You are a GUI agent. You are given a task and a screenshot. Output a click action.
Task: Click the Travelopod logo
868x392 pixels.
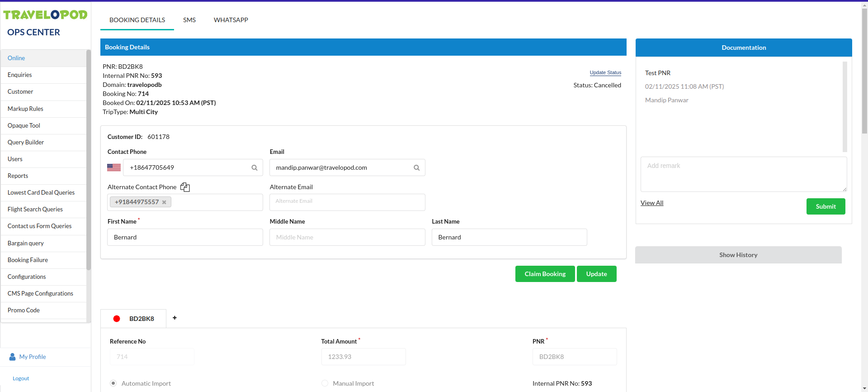[45, 15]
